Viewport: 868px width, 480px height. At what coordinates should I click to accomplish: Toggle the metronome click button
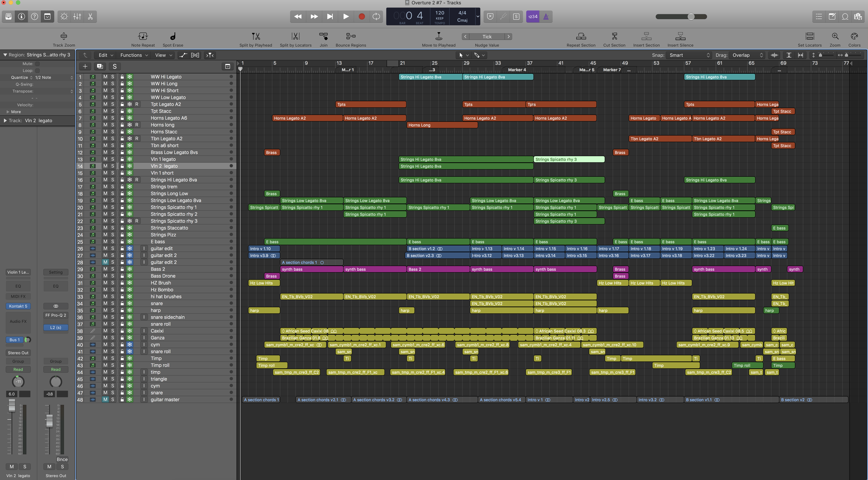click(546, 16)
